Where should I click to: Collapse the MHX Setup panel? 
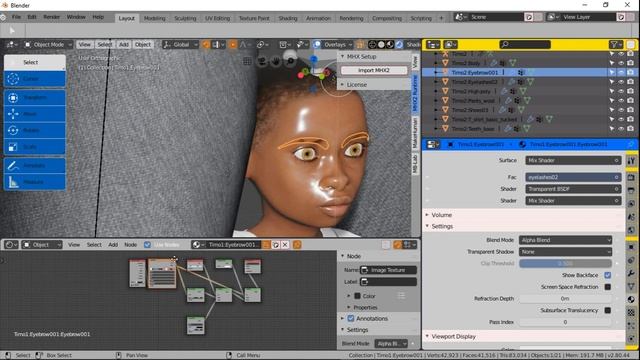click(x=361, y=56)
